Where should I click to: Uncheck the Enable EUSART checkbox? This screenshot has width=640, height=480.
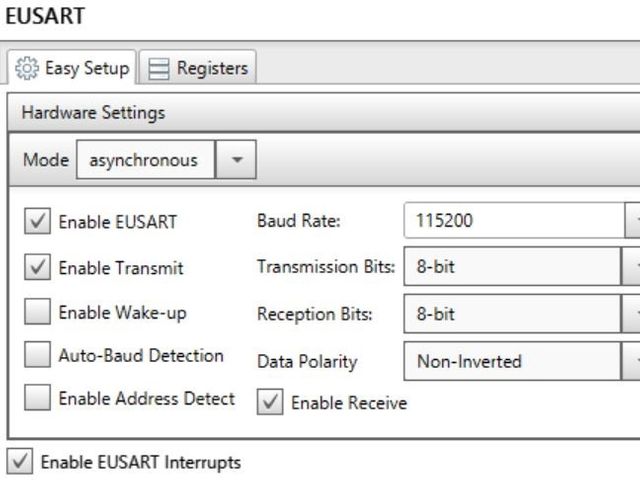37,222
